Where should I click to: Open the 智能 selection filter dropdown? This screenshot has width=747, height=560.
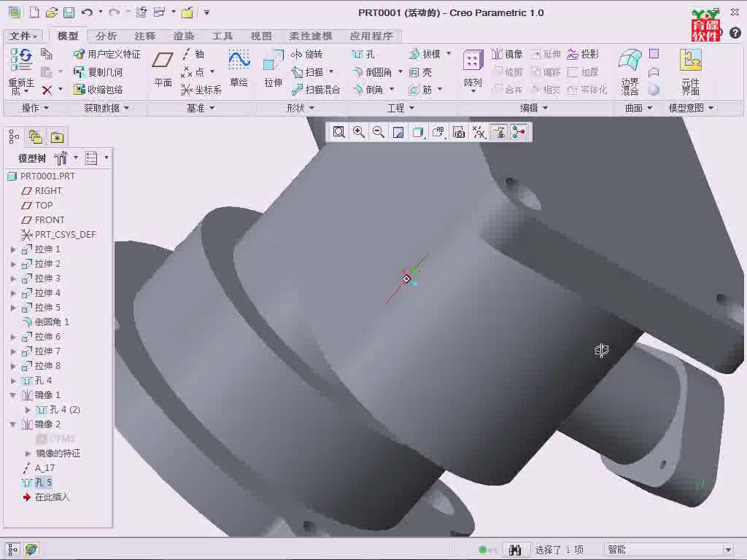point(727,550)
